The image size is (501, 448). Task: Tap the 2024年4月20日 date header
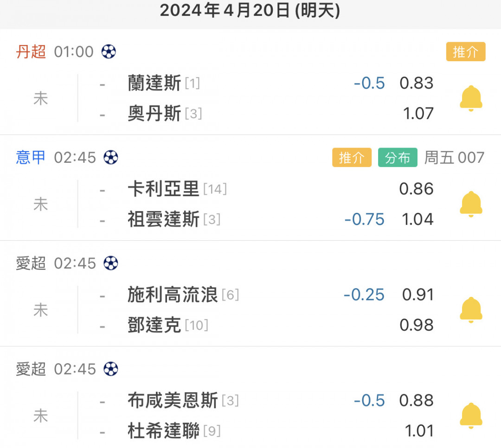coord(250,10)
